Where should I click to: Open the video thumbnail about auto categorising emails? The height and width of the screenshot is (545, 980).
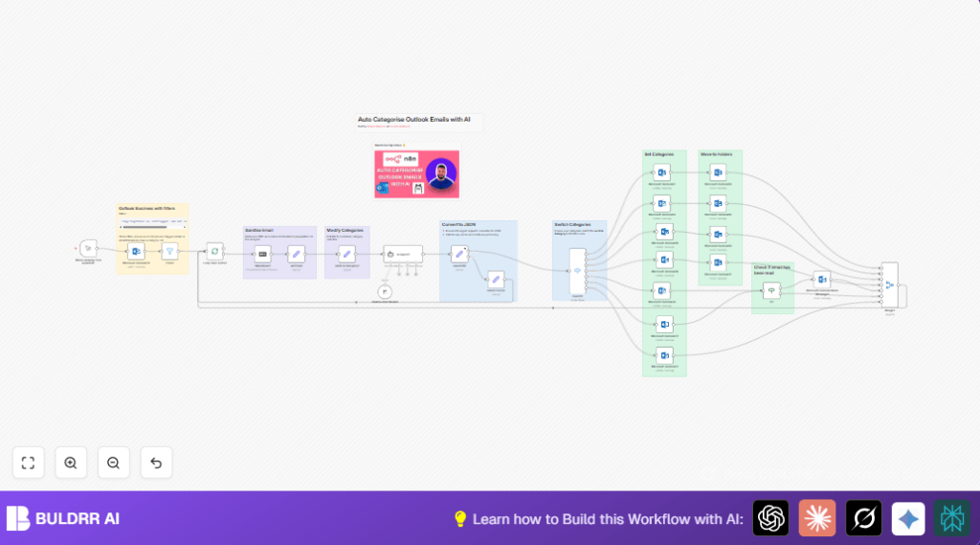click(x=416, y=173)
